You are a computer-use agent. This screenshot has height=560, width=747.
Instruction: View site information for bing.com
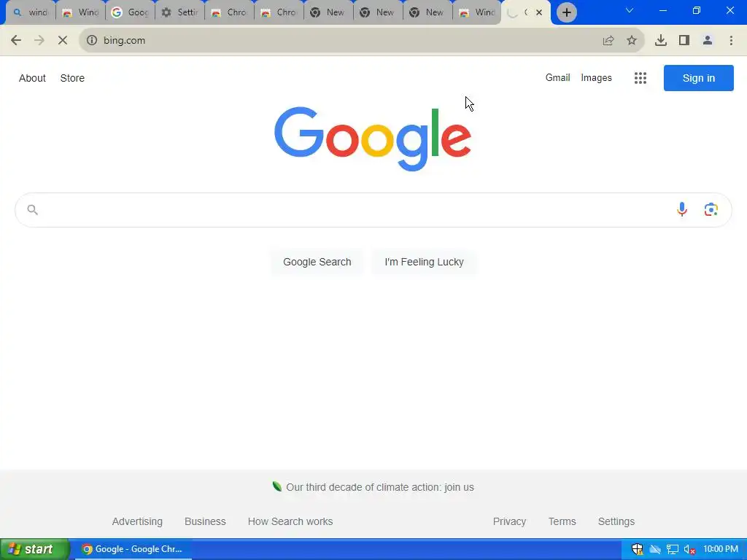(92, 41)
